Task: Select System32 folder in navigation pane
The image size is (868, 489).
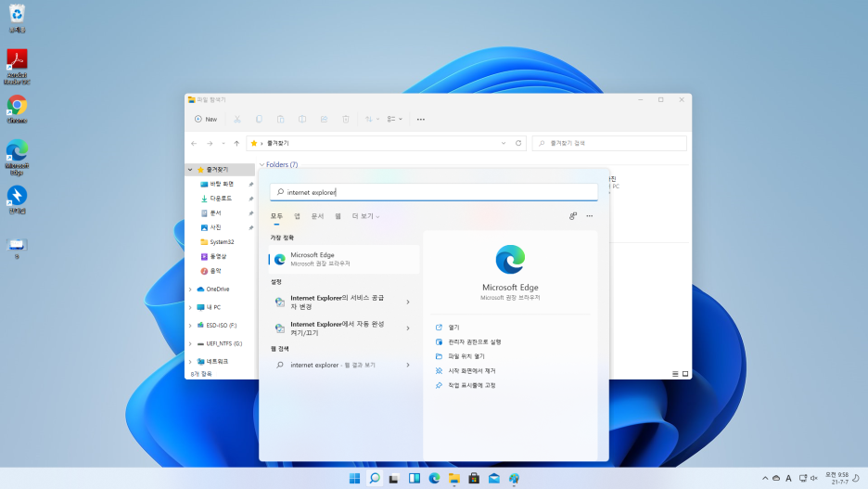Action: 222,242
